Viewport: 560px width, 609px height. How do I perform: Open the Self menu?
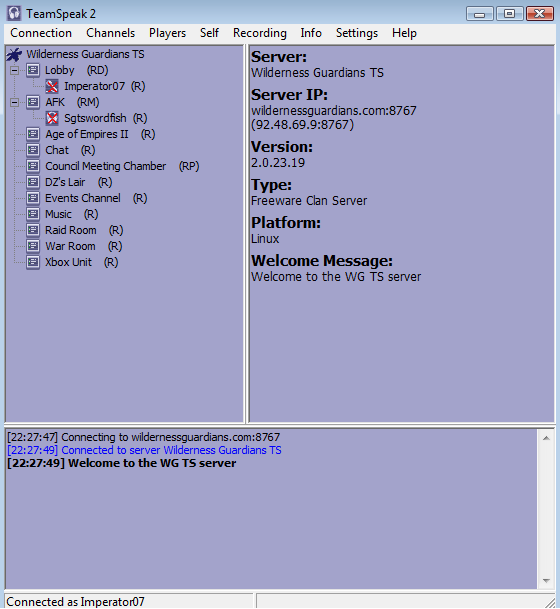[x=209, y=33]
